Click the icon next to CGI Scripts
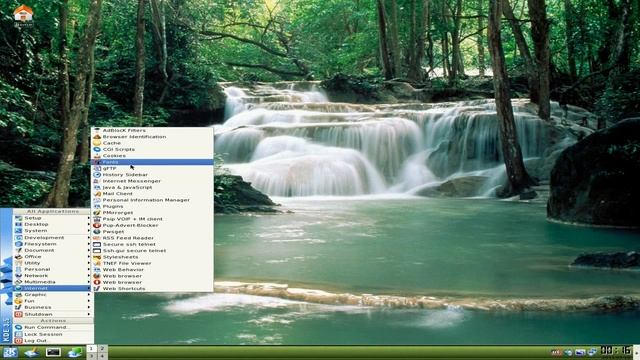 (97, 149)
